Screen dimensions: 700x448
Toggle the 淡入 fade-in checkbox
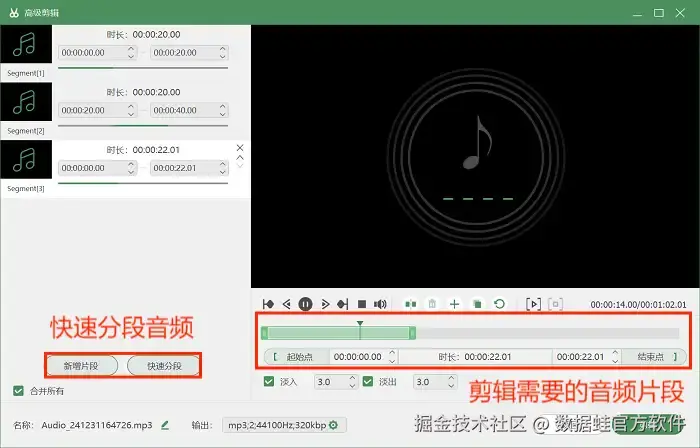269,382
